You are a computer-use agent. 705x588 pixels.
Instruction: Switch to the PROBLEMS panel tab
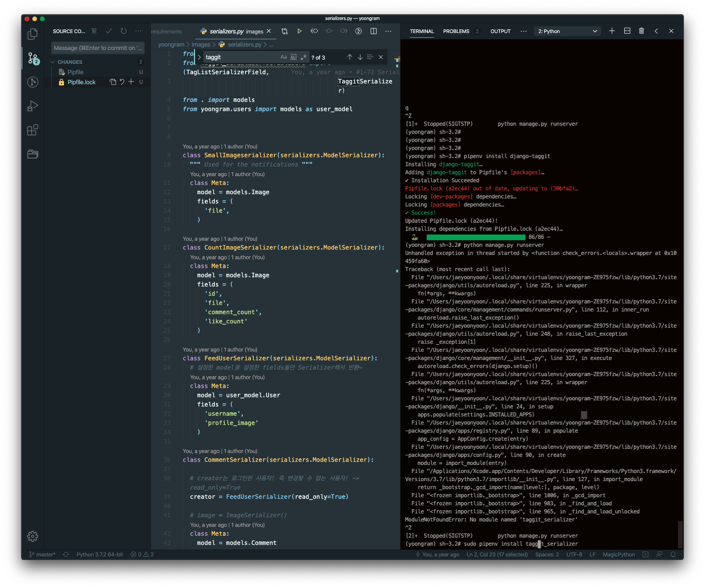click(456, 31)
